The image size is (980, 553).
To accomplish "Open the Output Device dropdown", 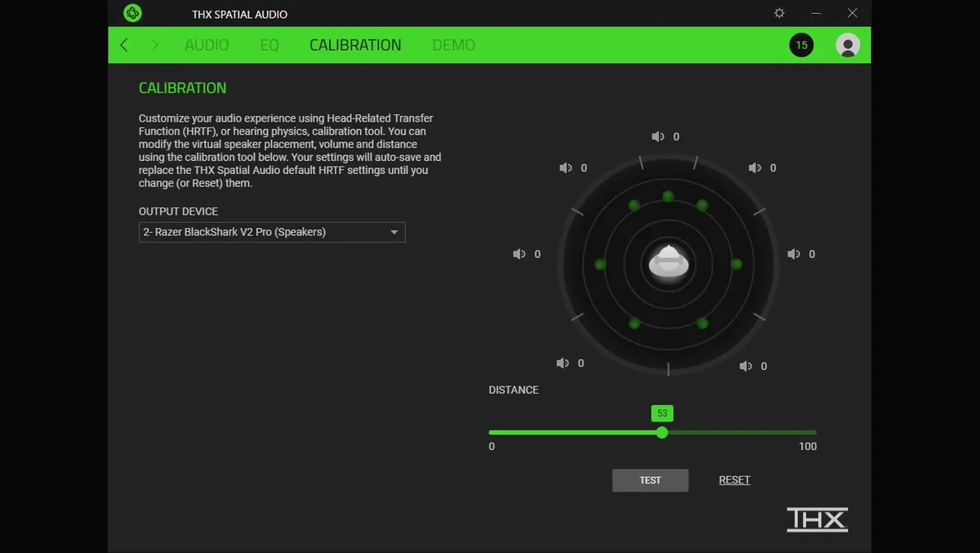I will (271, 232).
